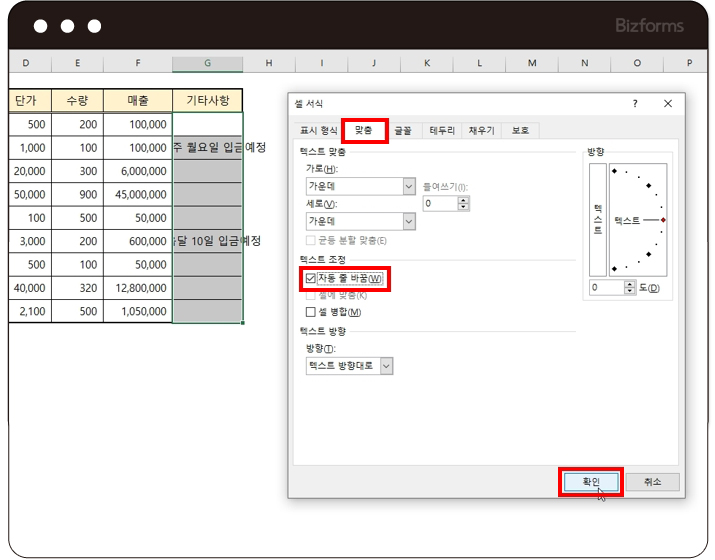715x560 pixels.
Task: Enable the 셀 병합 checkbox
Action: (x=311, y=312)
